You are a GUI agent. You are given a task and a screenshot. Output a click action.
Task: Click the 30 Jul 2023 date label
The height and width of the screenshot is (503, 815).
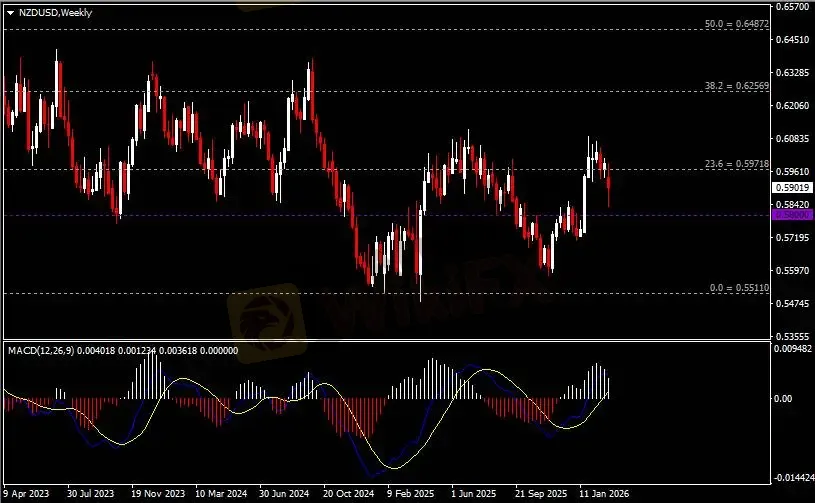pyautogui.click(x=90, y=493)
